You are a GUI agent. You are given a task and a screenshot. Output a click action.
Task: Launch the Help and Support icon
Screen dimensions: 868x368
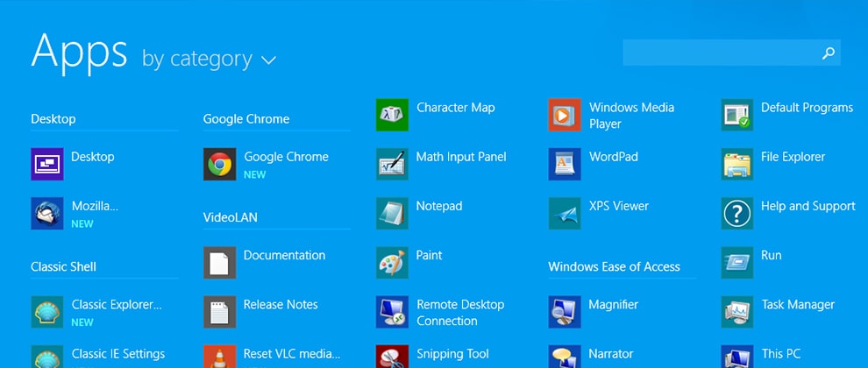pyautogui.click(x=737, y=213)
